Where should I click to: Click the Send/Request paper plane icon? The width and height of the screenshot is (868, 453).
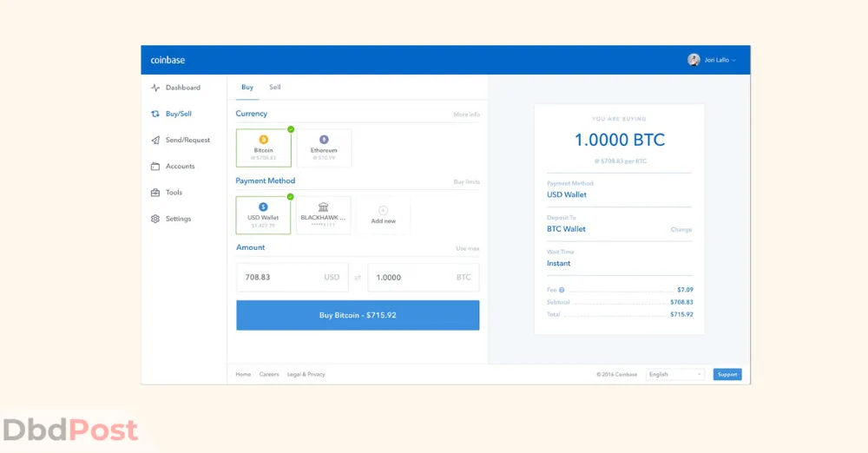(x=155, y=140)
